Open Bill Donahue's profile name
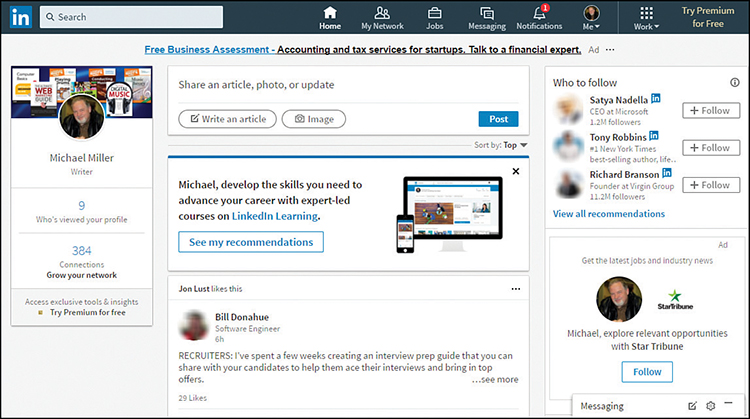 tap(242, 317)
